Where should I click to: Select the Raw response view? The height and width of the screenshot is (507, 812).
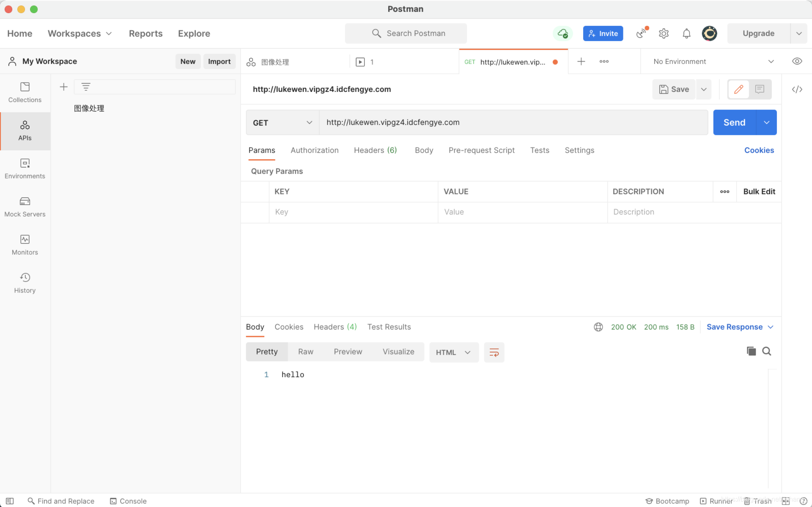click(305, 352)
